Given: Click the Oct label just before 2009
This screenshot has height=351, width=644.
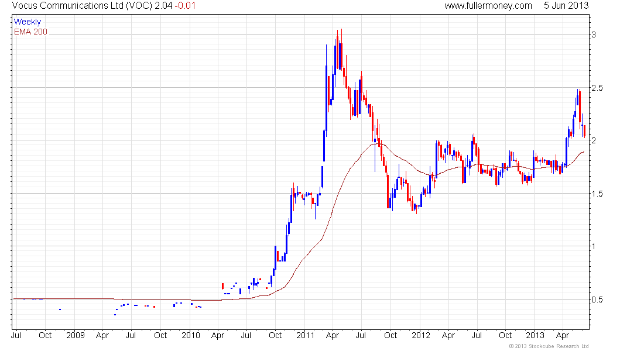Looking at the screenshot, I should click(x=45, y=335).
